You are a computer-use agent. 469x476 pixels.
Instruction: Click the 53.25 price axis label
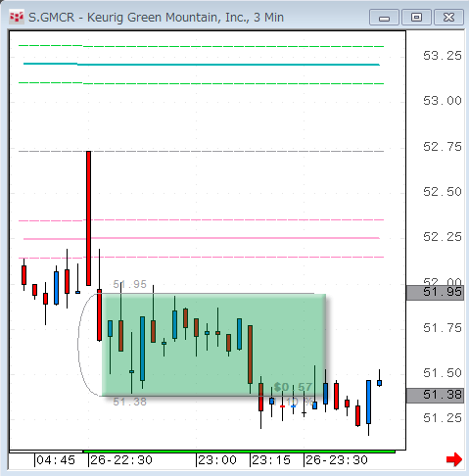pos(443,56)
